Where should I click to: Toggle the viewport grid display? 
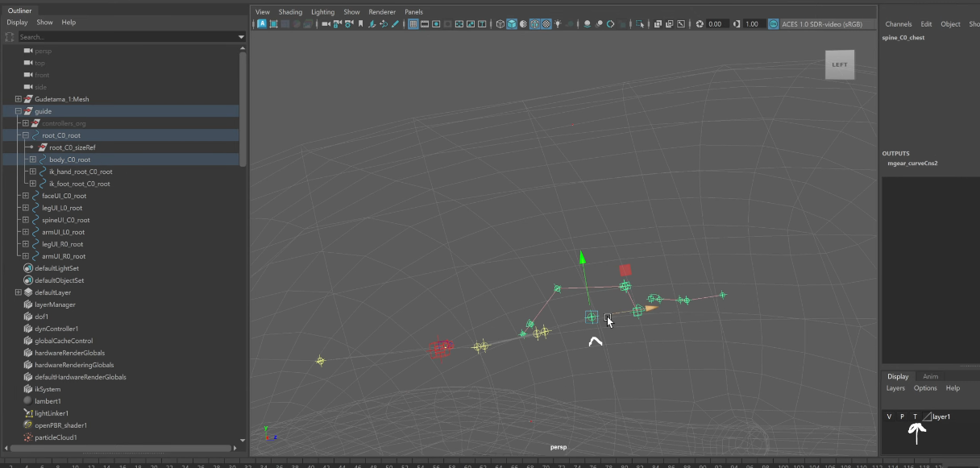point(413,24)
